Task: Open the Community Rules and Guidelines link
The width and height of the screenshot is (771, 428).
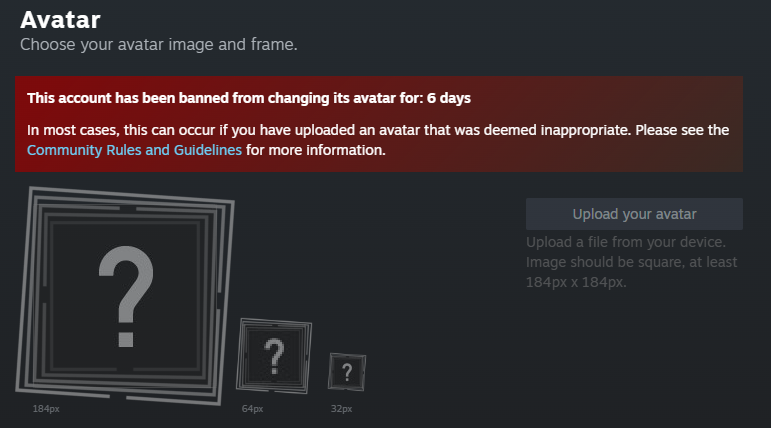Action: pos(134,151)
